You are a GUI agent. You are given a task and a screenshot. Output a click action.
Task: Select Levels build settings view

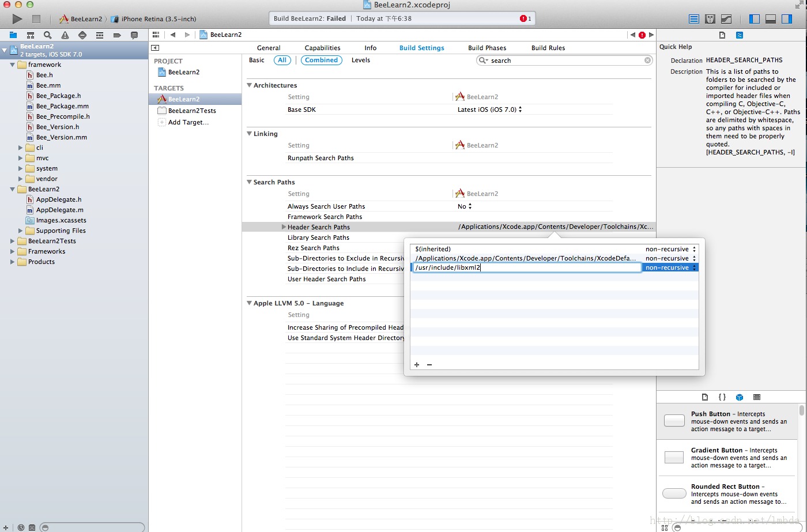[x=361, y=60]
